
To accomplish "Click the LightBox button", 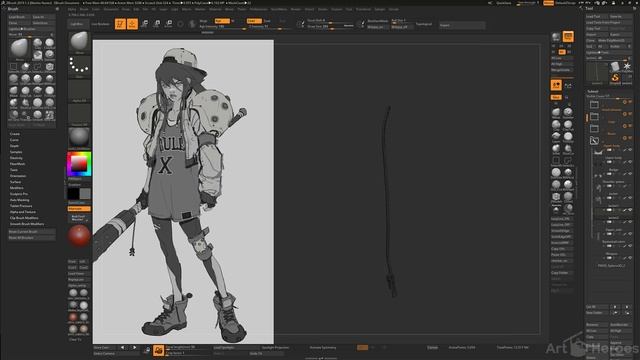I will (x=76, y=24).
